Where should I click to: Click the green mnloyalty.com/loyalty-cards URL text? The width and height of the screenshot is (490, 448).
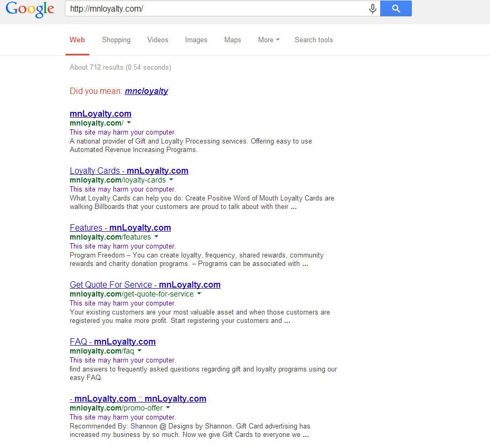click(118, 180)
